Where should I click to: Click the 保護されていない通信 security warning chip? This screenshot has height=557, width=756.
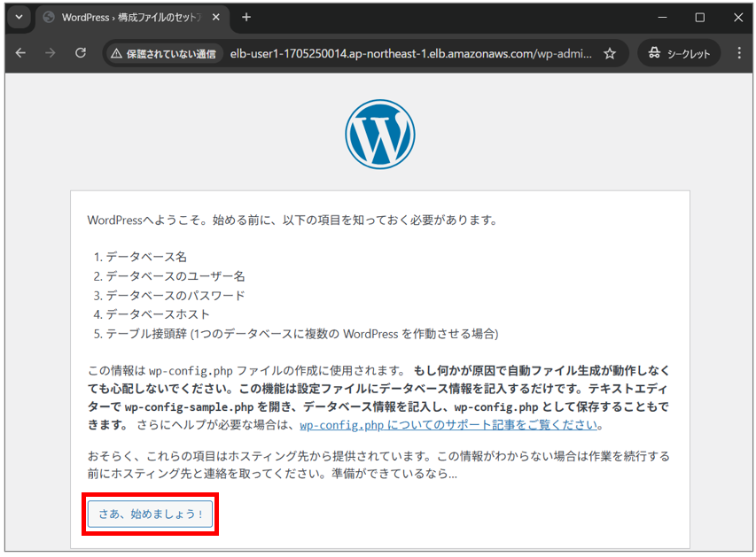(164, 53)
